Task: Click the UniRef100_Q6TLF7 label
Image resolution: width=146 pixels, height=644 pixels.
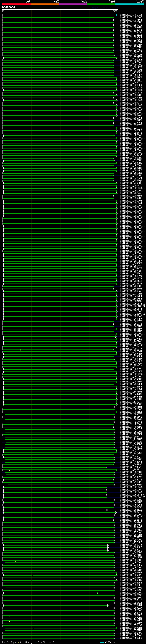Action: [x=131, y=261]
